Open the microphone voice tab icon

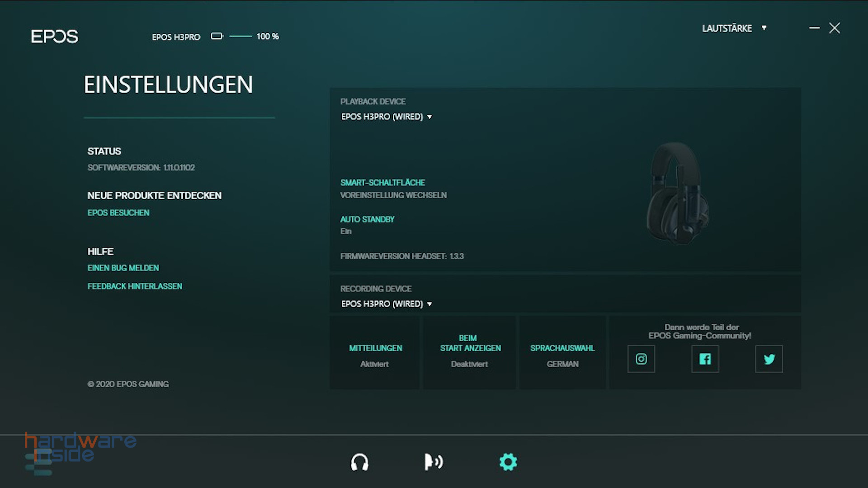coord(433,462)
